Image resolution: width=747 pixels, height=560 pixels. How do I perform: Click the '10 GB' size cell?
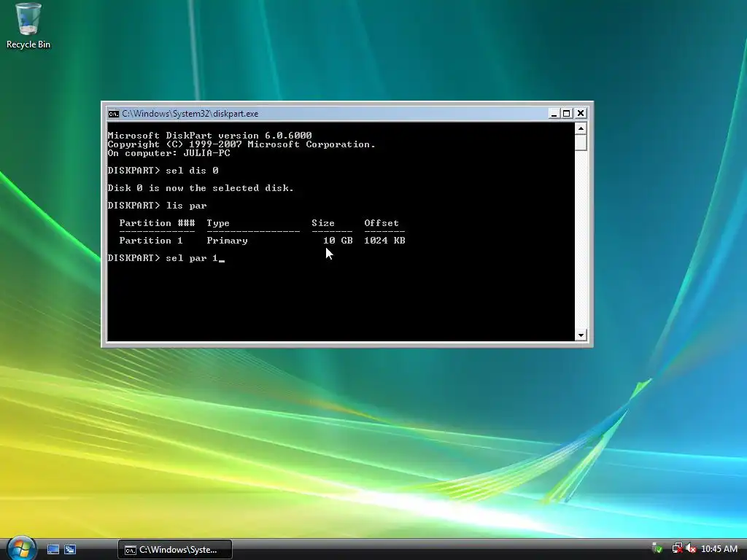click(338, 241)
